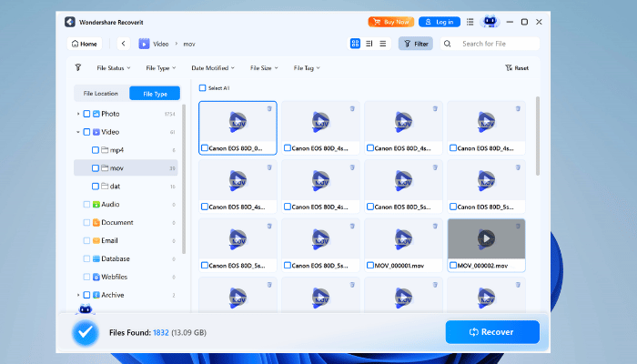
Task: Check the Select All checkbox
Action: [202, 87]
